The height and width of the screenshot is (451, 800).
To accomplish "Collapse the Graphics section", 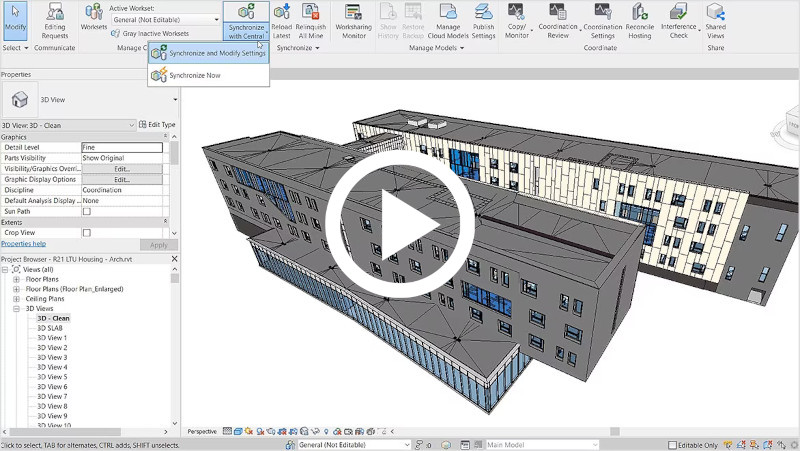I will pos(165,136).
